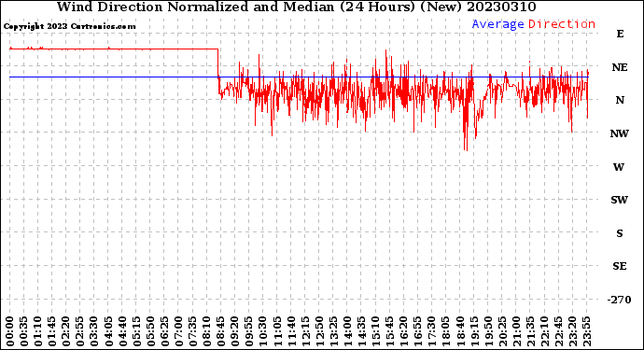Click the 21:35 time axis label
Screen dimensions: 644x350
[530, 331]
